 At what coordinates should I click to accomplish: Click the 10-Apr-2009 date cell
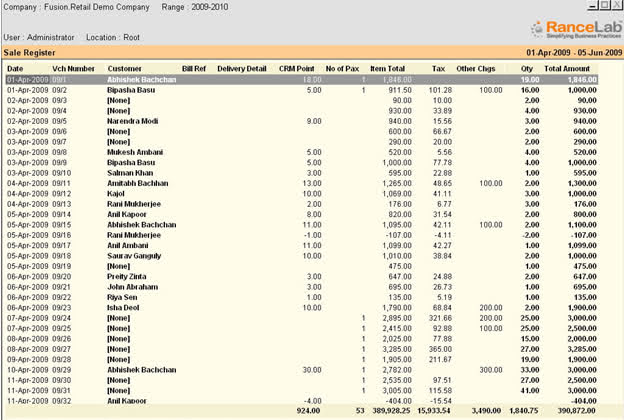pos(27,369)
